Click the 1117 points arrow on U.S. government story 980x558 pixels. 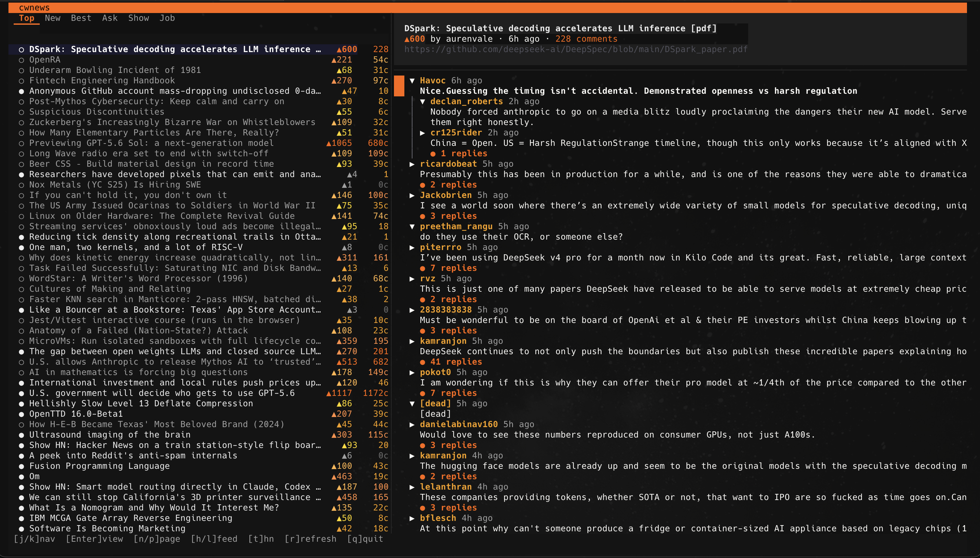click(329, 393)
